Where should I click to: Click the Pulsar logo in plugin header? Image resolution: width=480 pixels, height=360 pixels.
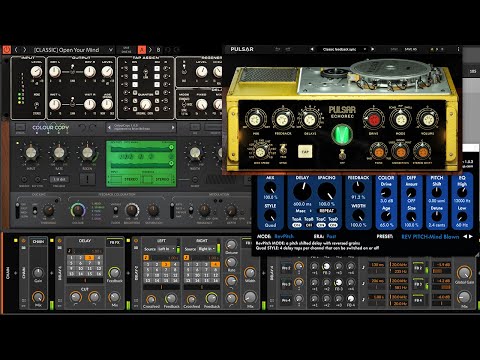point(242,49)
